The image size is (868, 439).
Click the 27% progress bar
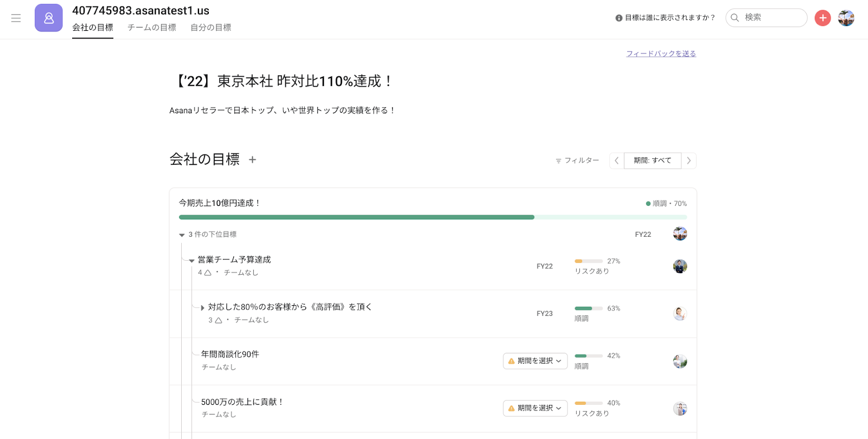[589, 261]
